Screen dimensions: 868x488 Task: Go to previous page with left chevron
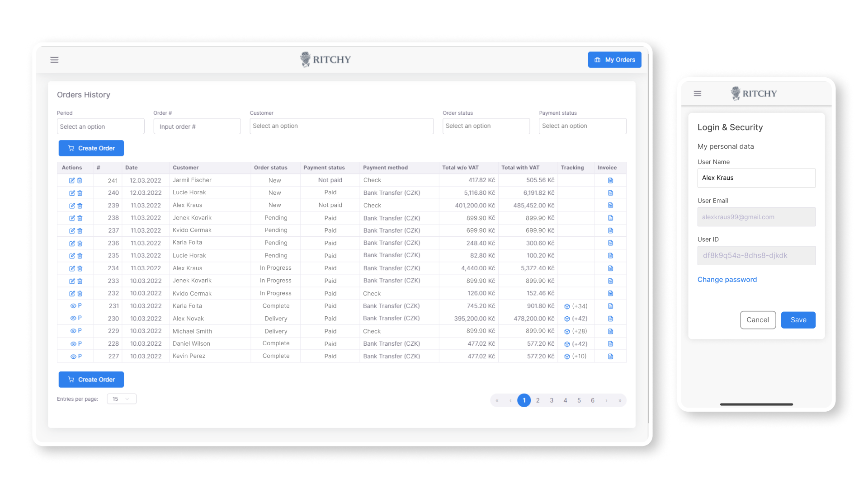pyautogui.click(x=510, y=400)
